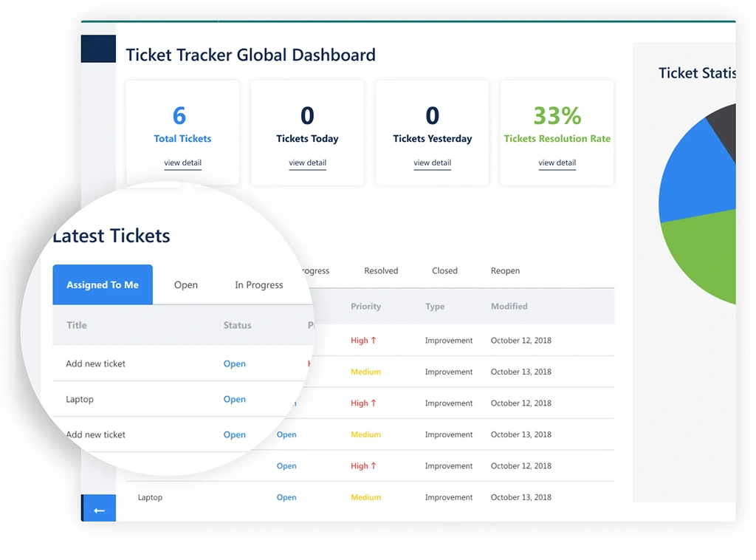Select the "Assigned To Me" tab

(x=102, y=284)
